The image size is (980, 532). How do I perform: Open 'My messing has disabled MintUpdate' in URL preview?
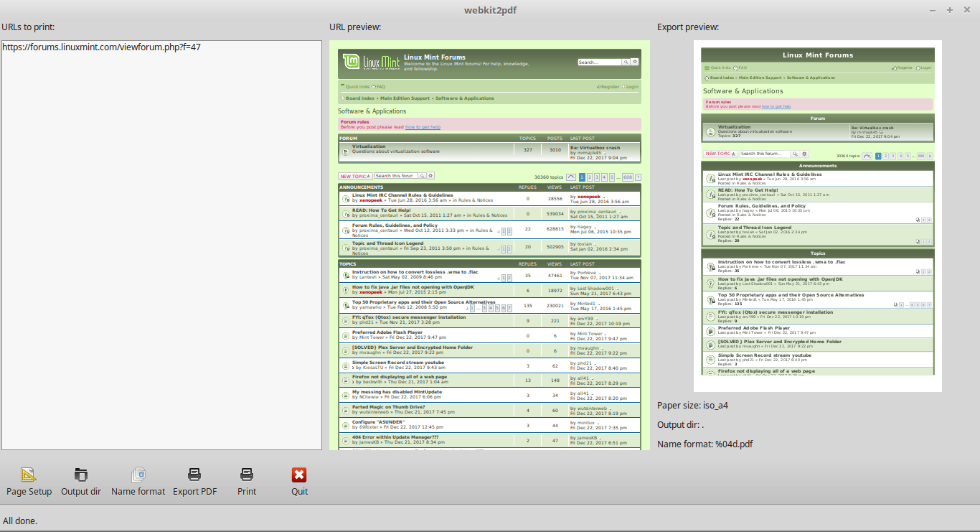tap(397, 392)
